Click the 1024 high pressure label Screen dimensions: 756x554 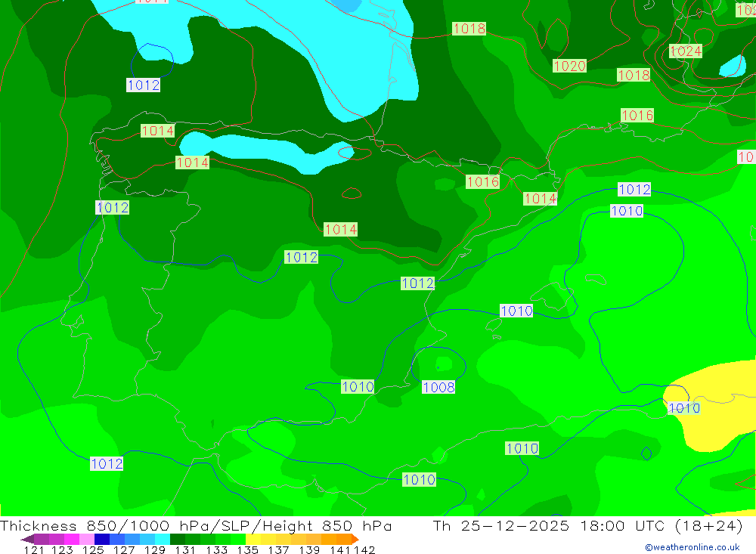[x=685, y=51]
